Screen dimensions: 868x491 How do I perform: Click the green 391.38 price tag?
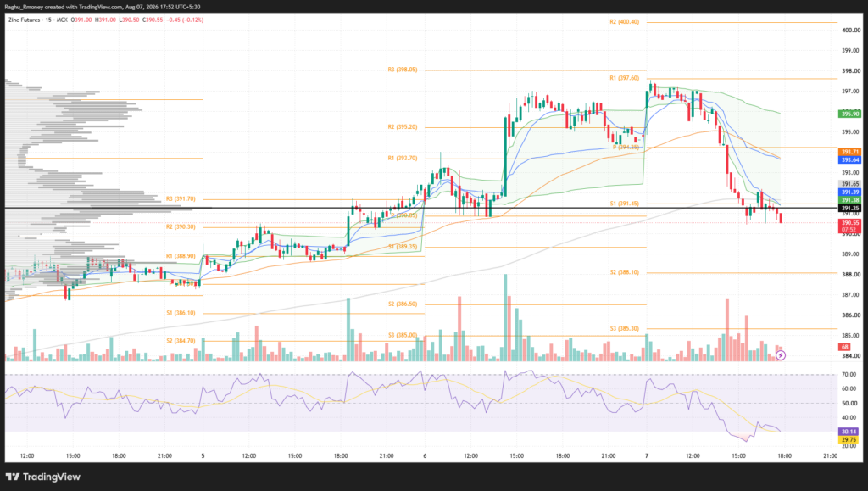pyautogui.click(x=849, y=200)
